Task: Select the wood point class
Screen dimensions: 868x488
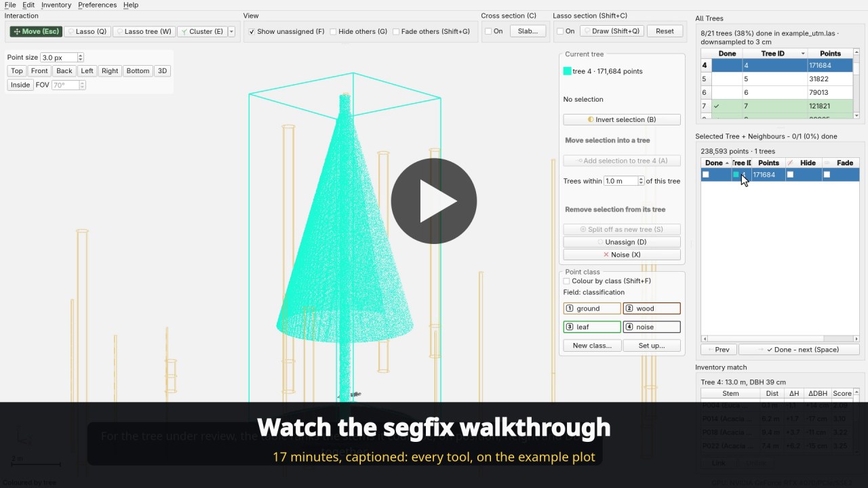Action: coord(652,308)
